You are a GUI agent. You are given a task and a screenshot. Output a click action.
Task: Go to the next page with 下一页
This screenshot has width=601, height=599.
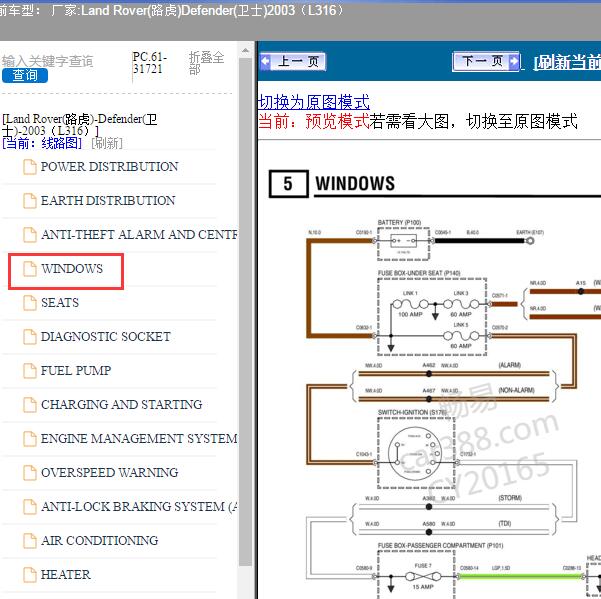pyautogui.click(x=486, y=61)
